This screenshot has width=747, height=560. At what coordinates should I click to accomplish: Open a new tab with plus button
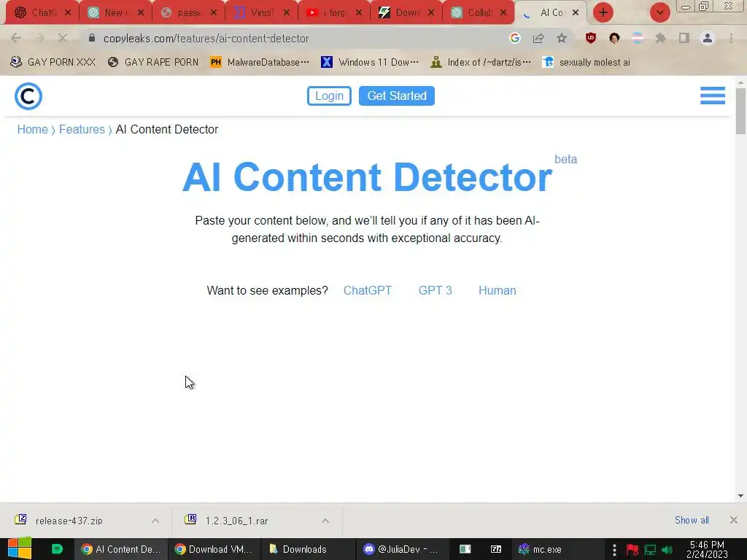coord(603,12)
